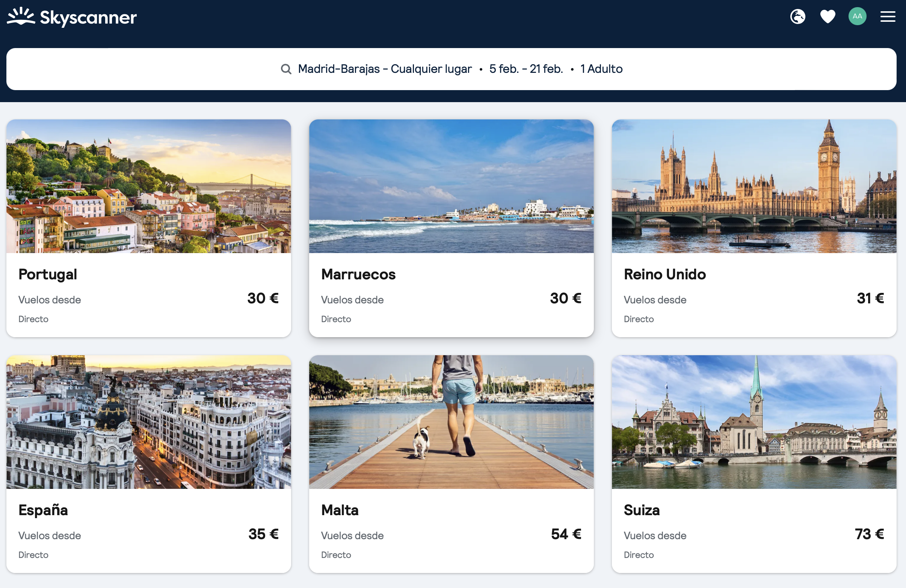Click the 31 € price
This screenshot has height=588, width=906.
pyautogui.click(x=870, y=298)
